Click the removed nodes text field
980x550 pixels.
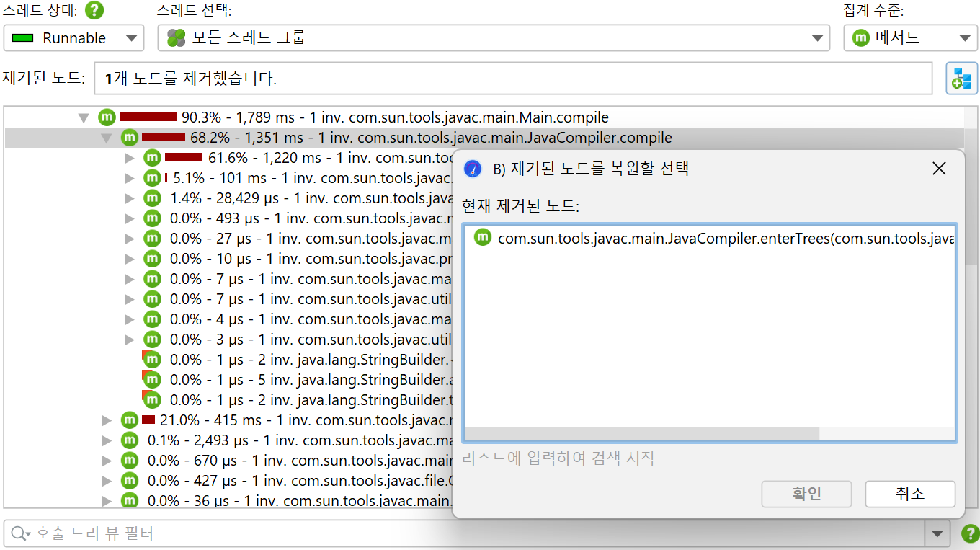pos(513,79)
